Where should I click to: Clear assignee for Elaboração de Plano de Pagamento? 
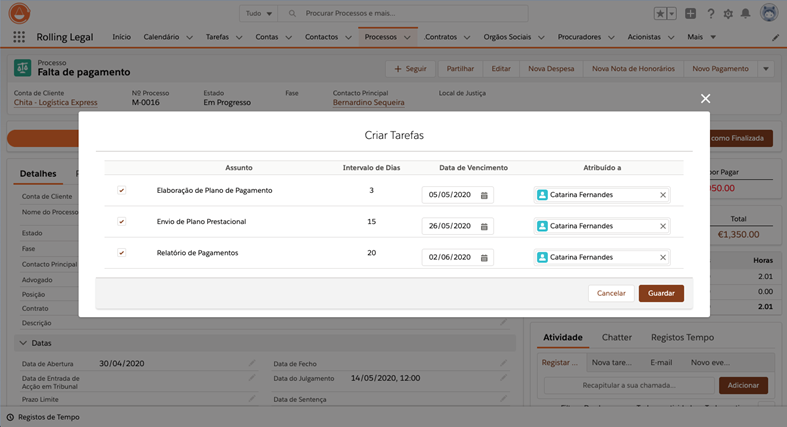[662, 195]
